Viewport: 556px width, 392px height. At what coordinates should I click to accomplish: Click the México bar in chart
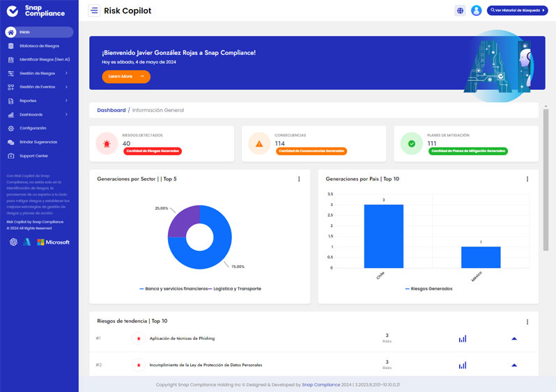[x=481, y=258]
